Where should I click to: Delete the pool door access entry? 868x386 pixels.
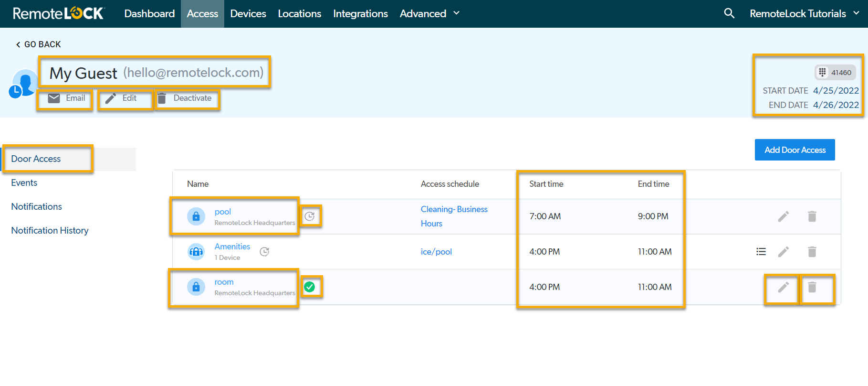pyautogui.click(x=812, y=216)
